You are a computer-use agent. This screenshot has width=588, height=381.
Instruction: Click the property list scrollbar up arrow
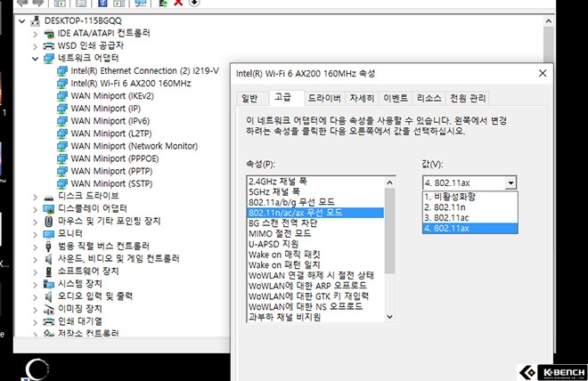[390, 182]
